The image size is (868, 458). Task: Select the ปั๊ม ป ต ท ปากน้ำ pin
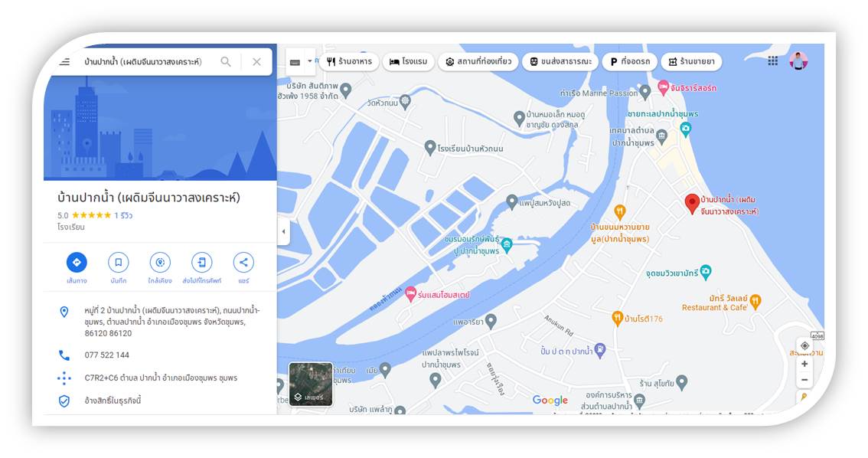(x=600, y=349)
